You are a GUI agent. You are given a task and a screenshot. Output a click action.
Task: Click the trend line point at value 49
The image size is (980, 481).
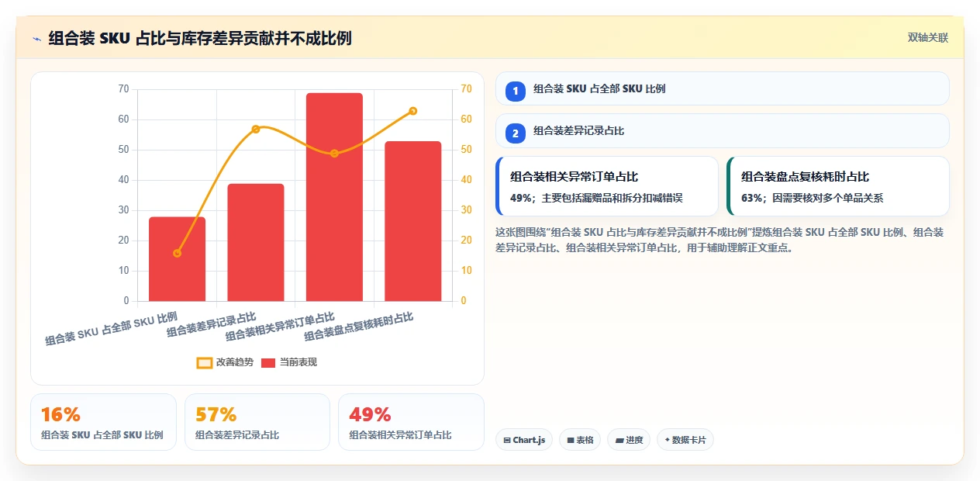334,154
